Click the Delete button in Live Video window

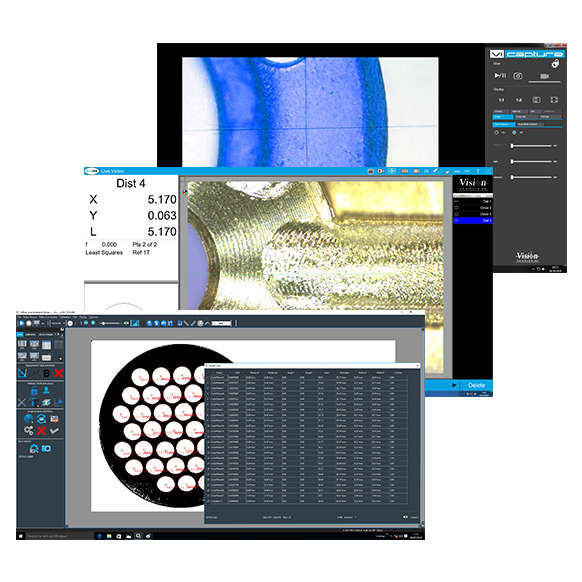click(476, 385)
